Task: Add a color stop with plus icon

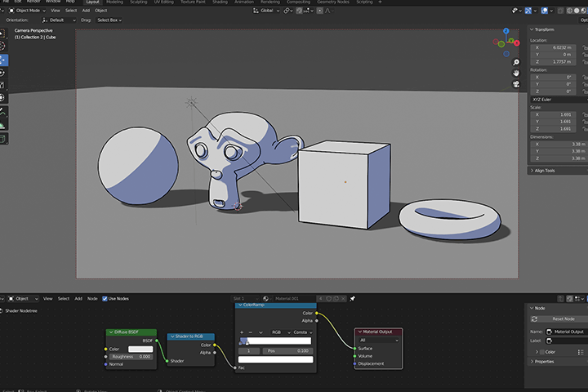Action: click(x=242, y=332)
